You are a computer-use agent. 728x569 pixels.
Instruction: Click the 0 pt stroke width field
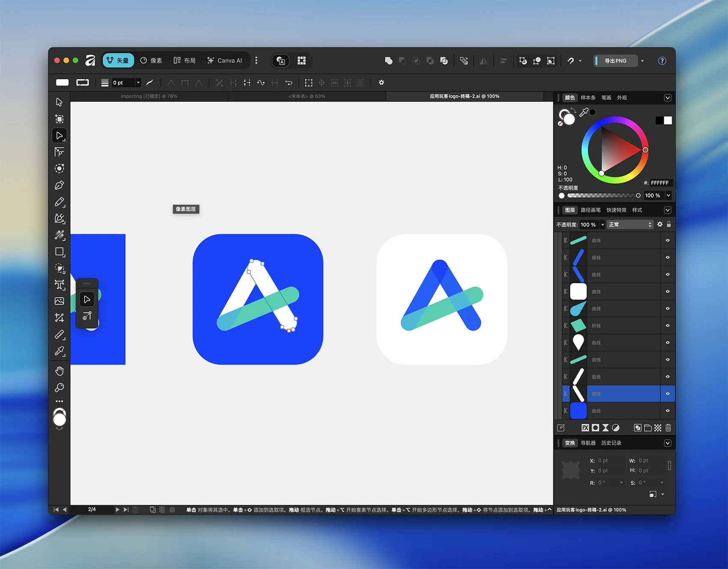123,83
